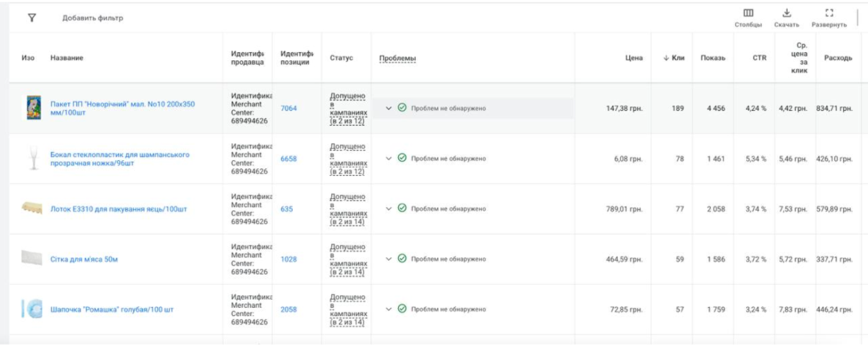Viewport: 868px width, 350px height.
Task: Click green check icon in row 6658
Action: coord(402,159)
